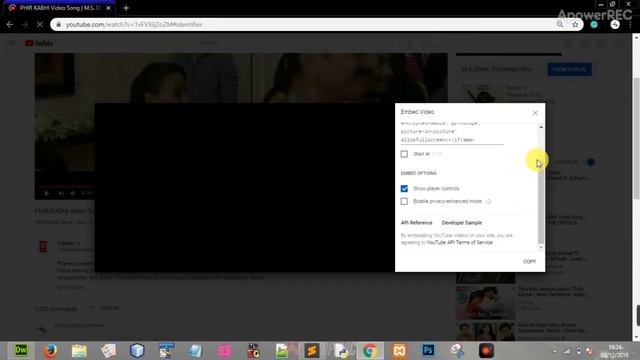Go back using browser back arrow
Viewport: 640px width, 360px height.
(10, 24)
